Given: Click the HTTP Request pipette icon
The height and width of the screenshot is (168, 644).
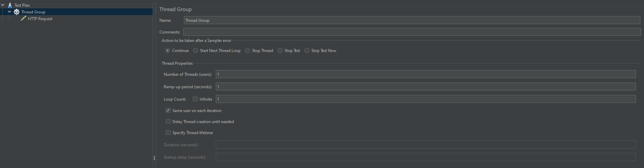Looking at the screenshot, I should 23,19.
